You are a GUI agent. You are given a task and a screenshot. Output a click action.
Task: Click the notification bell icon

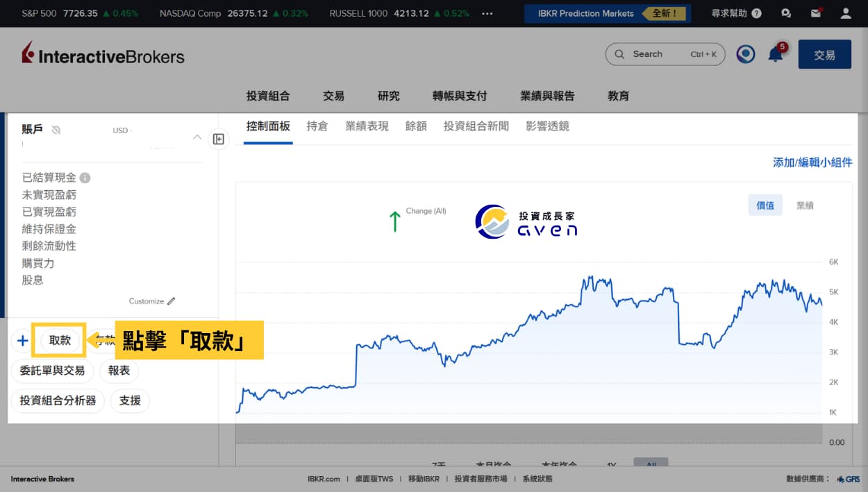tap(776, 54)
